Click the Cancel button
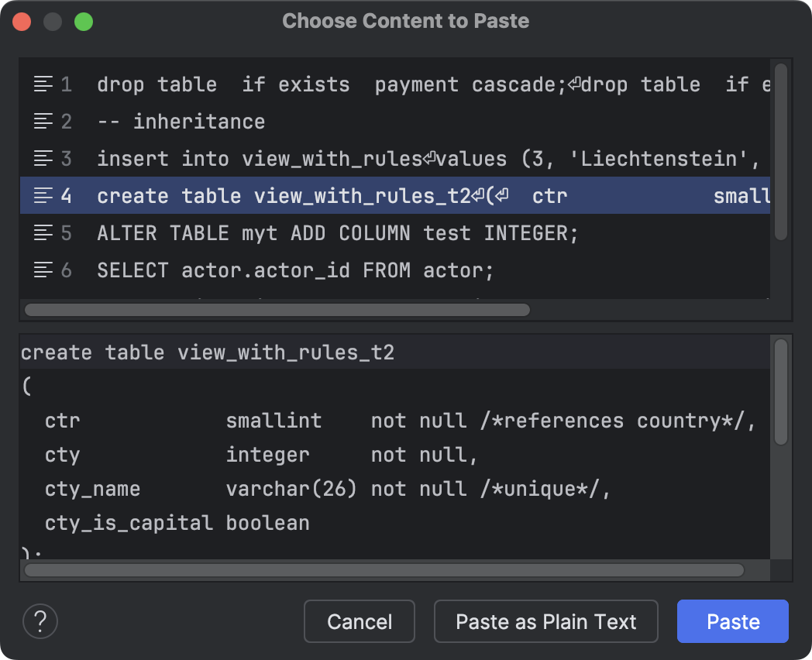The height and width of the screenshot is (660, 812). (359, 620)
